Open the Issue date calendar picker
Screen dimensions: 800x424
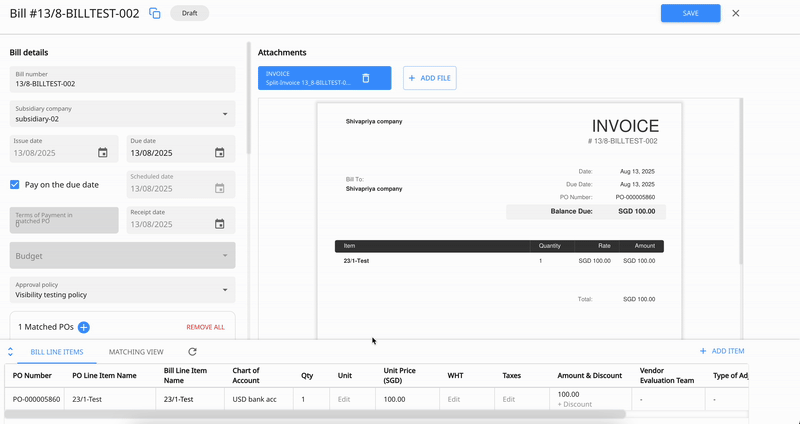(x=103, y=153)
